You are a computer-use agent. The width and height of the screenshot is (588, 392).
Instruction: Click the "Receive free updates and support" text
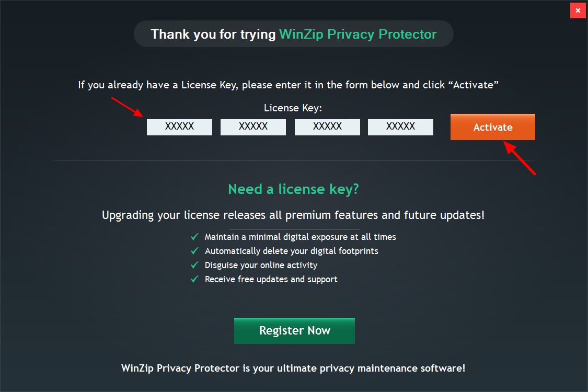point(271,279)
